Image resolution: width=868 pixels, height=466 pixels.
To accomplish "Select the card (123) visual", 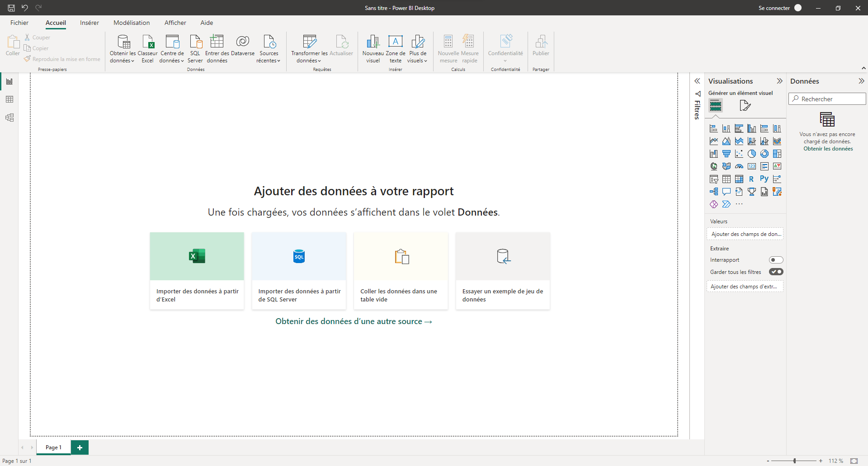I will (752, 166).
